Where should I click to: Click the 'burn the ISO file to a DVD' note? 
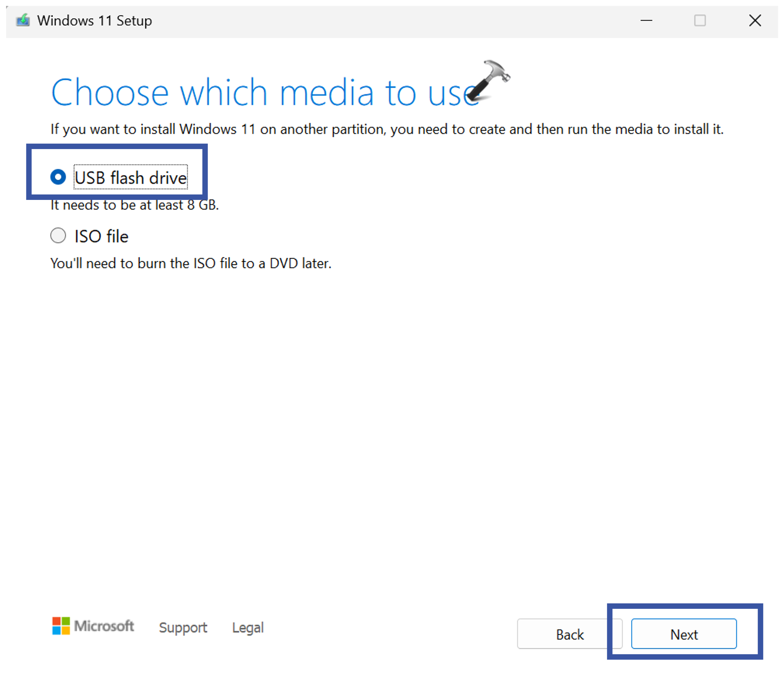191,263
